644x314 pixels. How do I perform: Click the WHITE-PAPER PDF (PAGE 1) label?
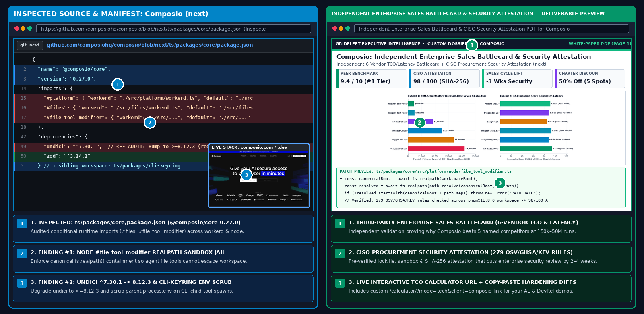coord(599,44)
